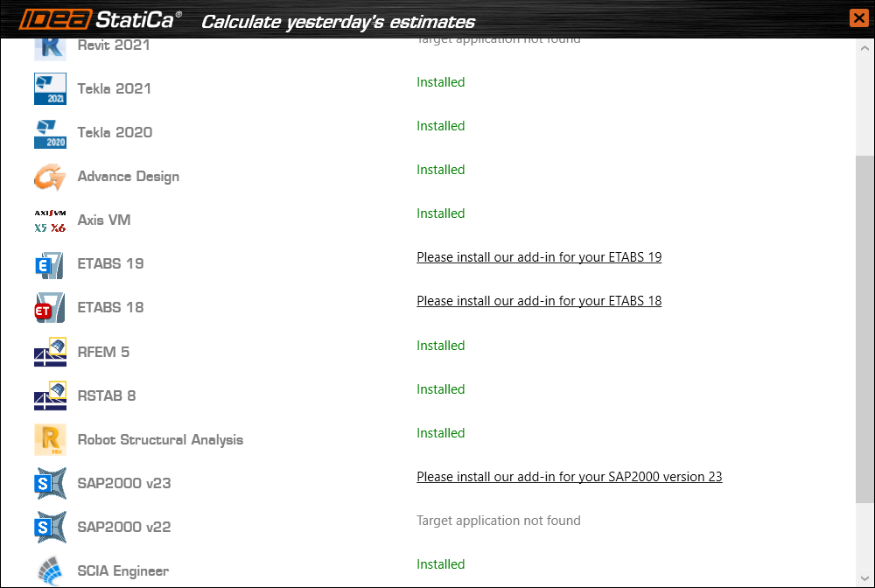
Task: Click the Robot Structural Analysis icon
Action: (x=50, y=439)
